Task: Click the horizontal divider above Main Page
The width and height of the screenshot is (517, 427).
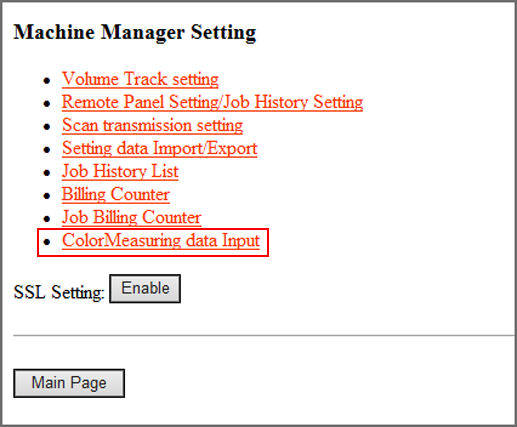Action: click(264, 336)
